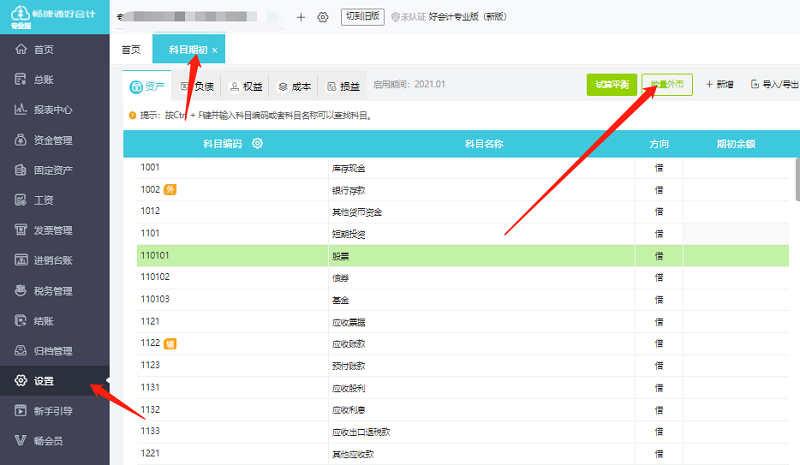Screen dimensions: 800x465
Task: Select the 资产 category tab
Action: pyautogui.click(x=147, y=86)
